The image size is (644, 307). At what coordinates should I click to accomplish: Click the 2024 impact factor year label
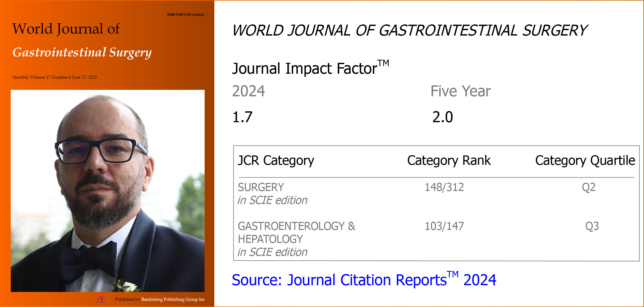(x=248, y=91)
